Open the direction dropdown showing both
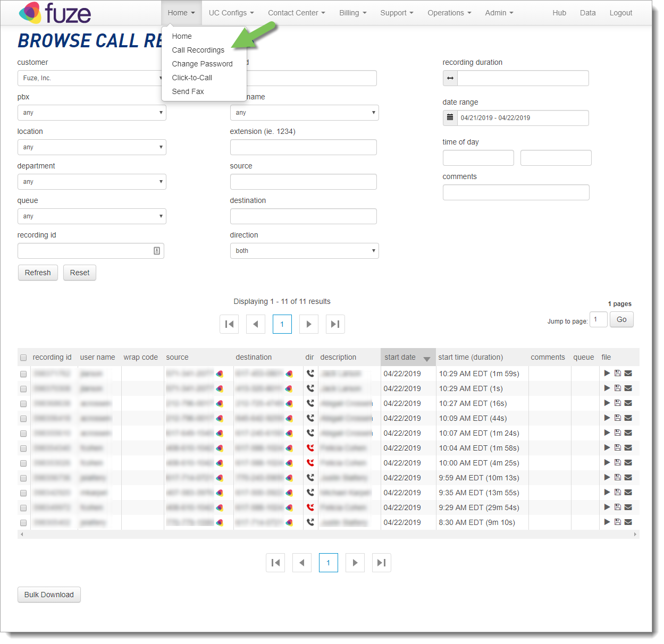This screenshot has height=644, width=664. [304, 251]
